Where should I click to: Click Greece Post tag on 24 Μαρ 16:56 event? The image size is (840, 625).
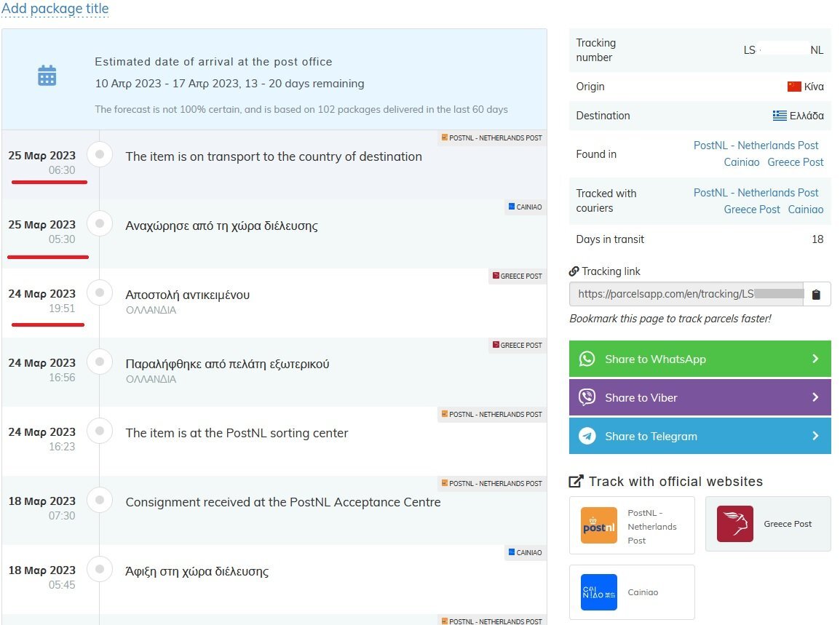pyautogui.click(x=517, y=345)
